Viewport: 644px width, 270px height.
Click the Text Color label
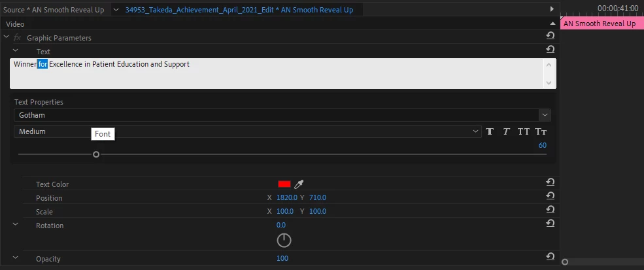pyautogui.click(x=52, y=184)
